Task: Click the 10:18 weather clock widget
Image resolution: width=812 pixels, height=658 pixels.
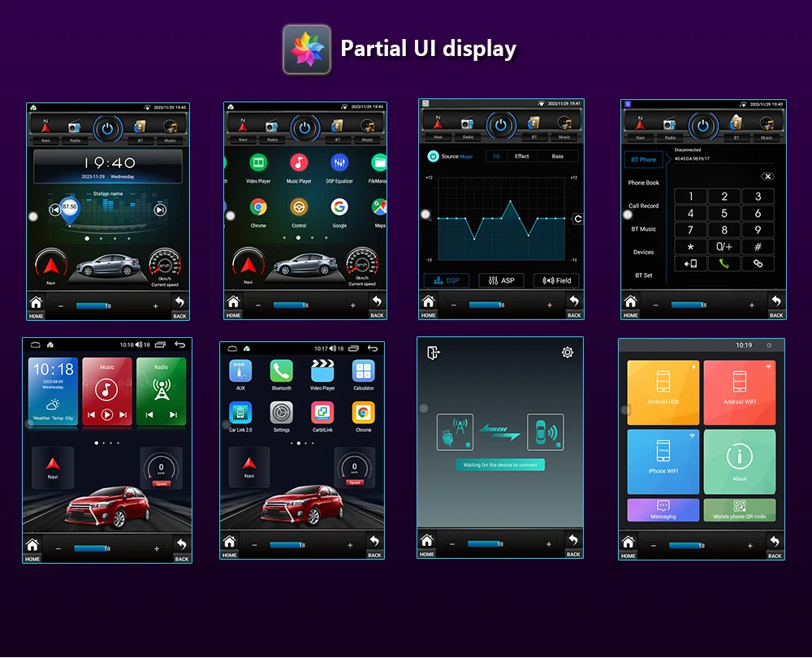Action: pos(54,392)
